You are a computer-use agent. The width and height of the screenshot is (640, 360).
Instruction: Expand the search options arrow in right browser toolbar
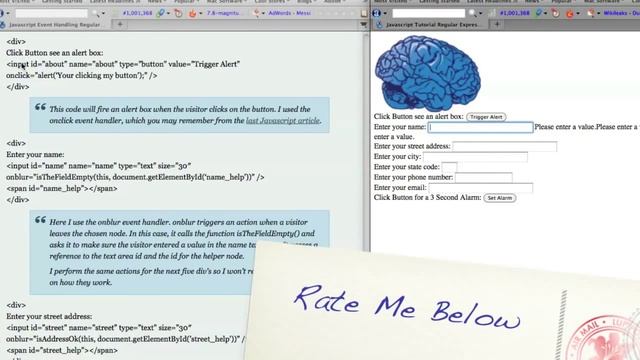tap(480, 13)
